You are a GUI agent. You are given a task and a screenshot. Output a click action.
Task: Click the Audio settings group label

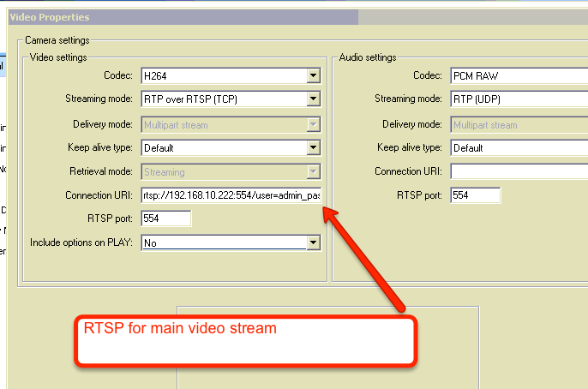tap(368, 57)
